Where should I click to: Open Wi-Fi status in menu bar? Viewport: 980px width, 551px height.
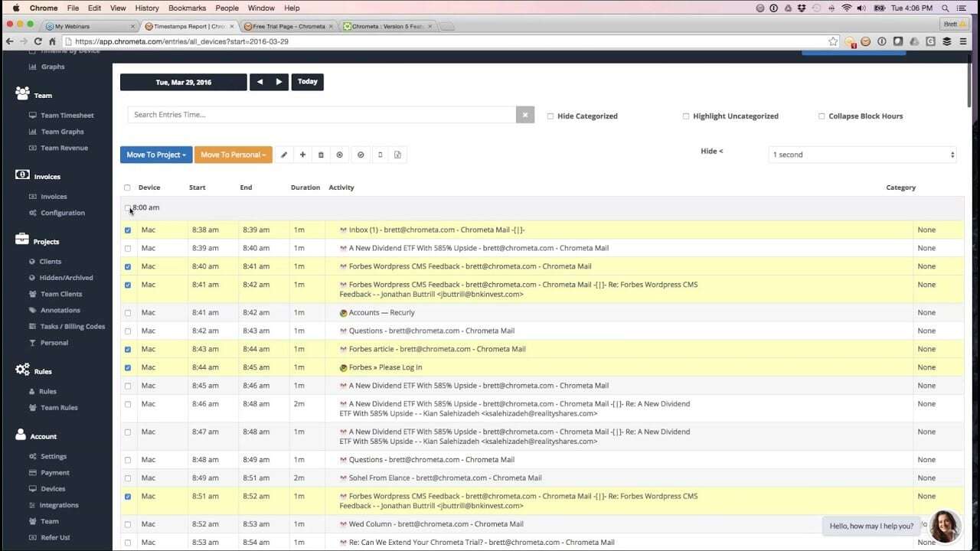point(847,8)
